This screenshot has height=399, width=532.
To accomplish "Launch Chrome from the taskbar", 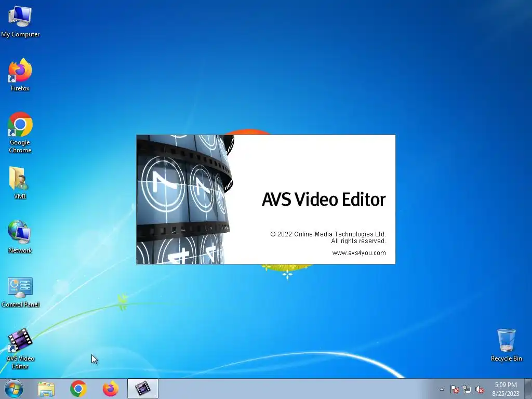I will (x=78, y=389).
